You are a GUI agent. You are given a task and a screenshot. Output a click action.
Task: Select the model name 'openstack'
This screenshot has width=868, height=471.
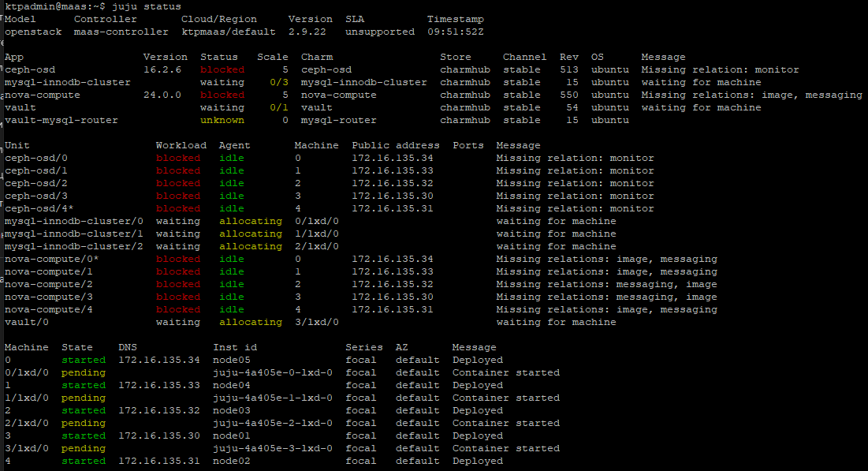(33, 32)
